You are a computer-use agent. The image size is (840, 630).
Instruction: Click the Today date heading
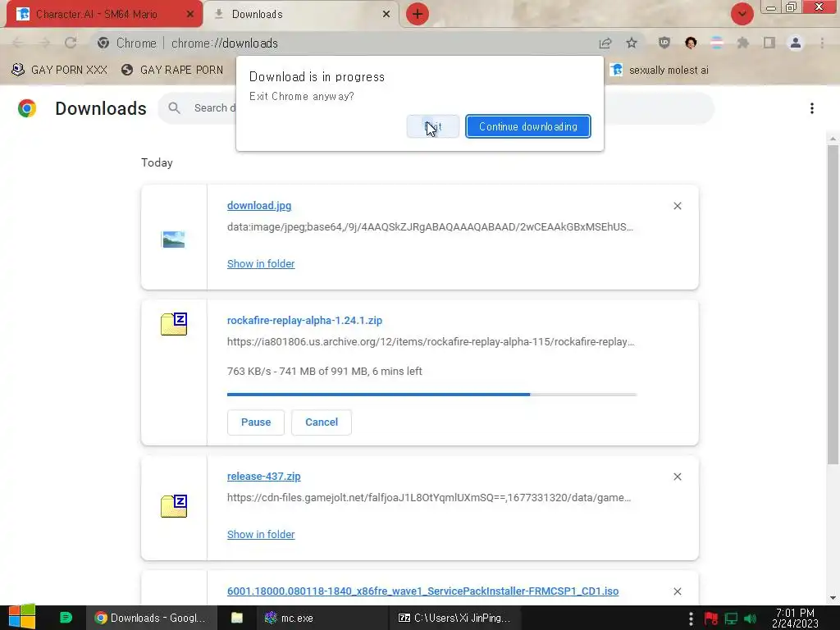click(x=157, y=163)
